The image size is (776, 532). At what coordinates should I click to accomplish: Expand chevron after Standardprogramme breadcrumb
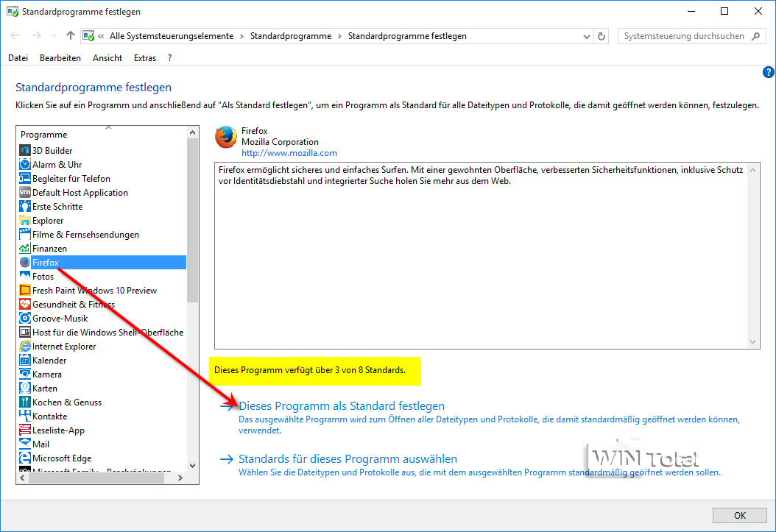(339, 36)
